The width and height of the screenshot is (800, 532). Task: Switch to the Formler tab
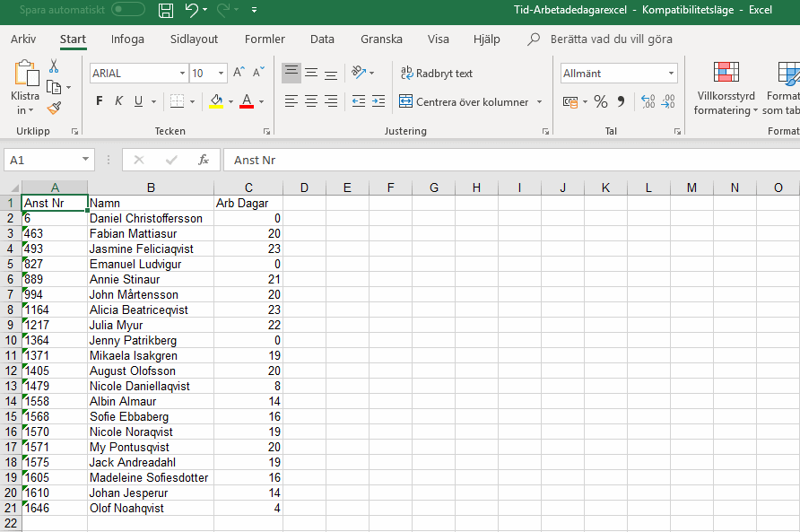(265, 39)
